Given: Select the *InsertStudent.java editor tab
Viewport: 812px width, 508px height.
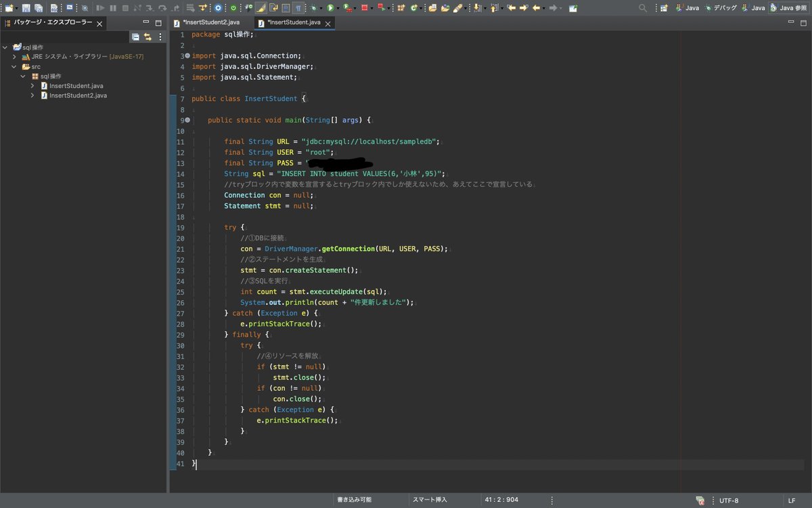Looking at the screenshot, I should pos(293,22).
